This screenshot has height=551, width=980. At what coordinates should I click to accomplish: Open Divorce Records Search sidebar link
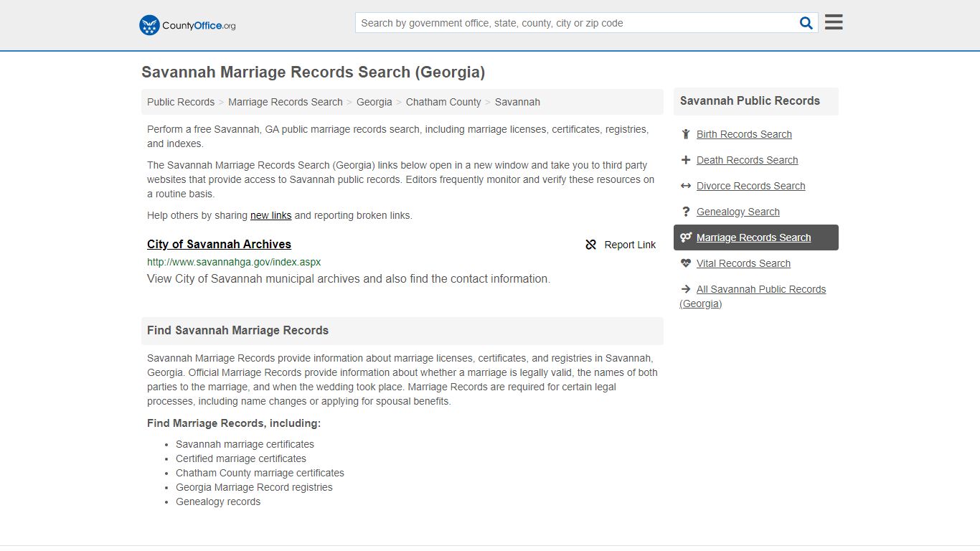click(750, 186)
